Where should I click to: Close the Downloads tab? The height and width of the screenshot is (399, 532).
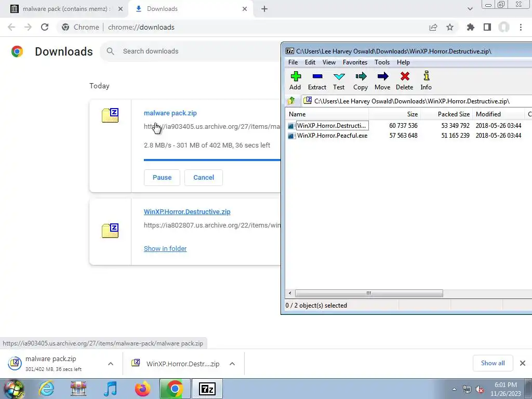point(245,9)
